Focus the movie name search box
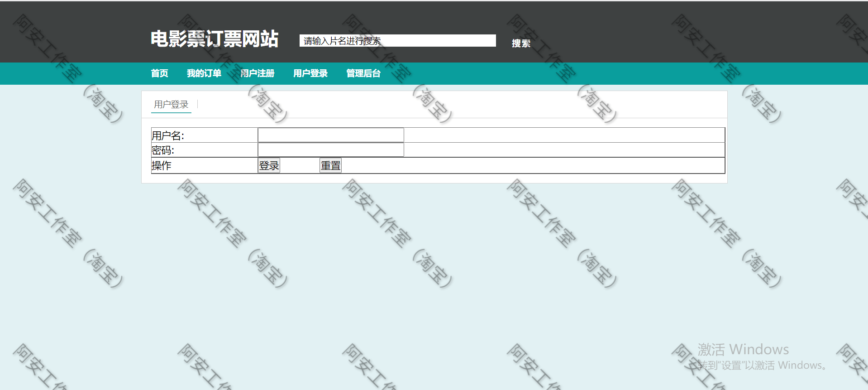Image resolution: width=868 pixels, height=390 pixels. click(397, 41)
